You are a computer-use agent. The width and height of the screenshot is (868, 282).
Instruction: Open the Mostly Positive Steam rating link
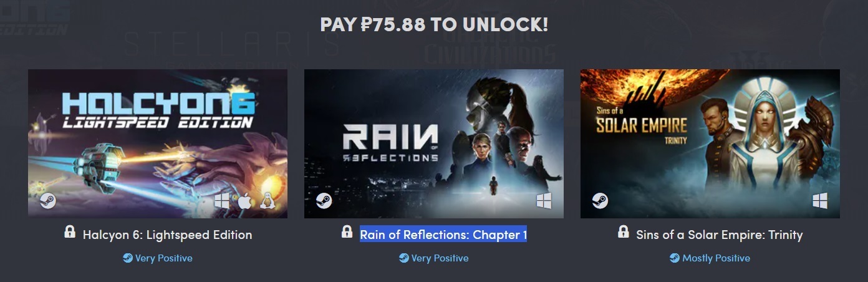tap(710, 258)
